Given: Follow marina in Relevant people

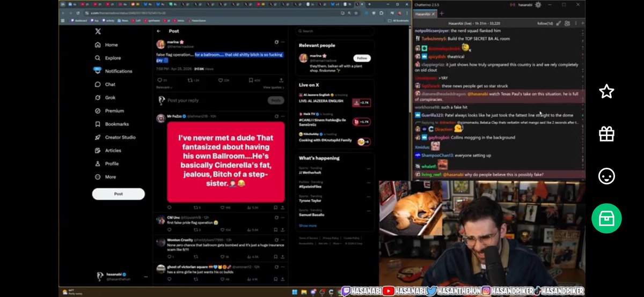Looking at the screenshot, I should (x=362, y=58).
